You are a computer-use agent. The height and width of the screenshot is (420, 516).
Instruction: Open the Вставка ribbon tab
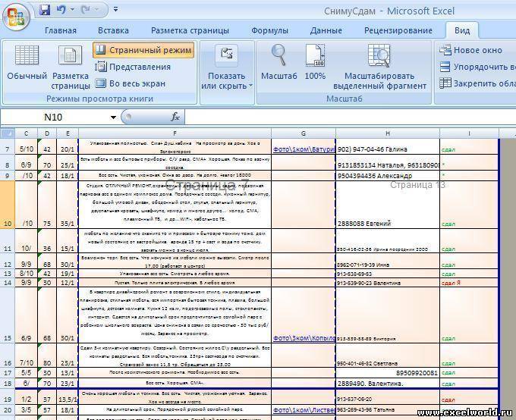pyautogui.click(x=113, y=30)
